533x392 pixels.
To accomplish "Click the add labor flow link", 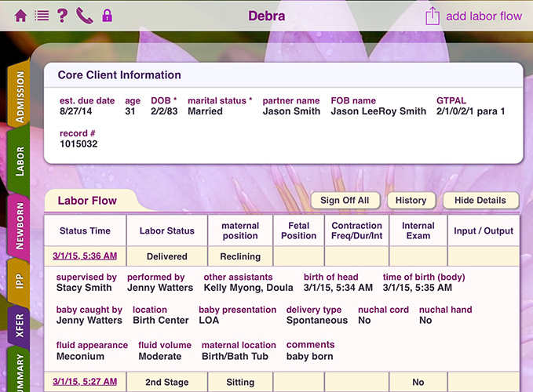I will pyautogui.click(x=484, y=16).
